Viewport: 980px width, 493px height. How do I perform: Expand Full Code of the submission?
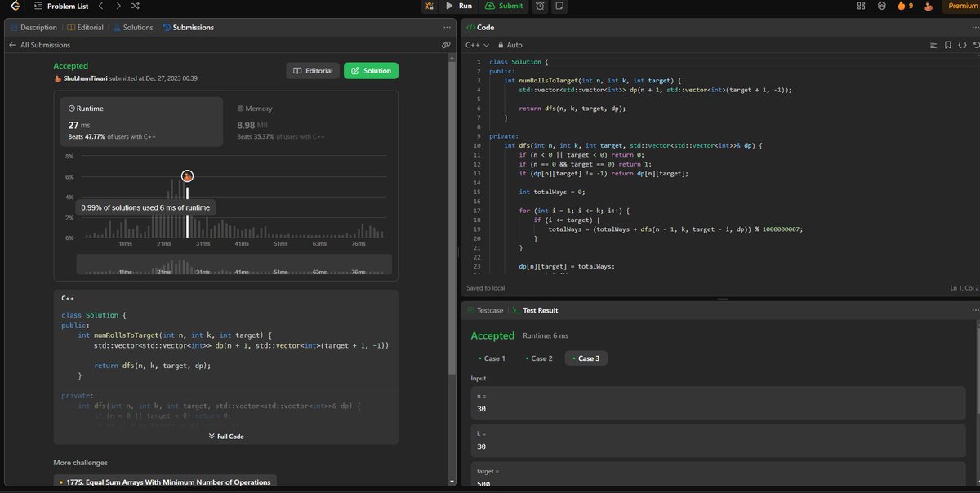(225, 437)
